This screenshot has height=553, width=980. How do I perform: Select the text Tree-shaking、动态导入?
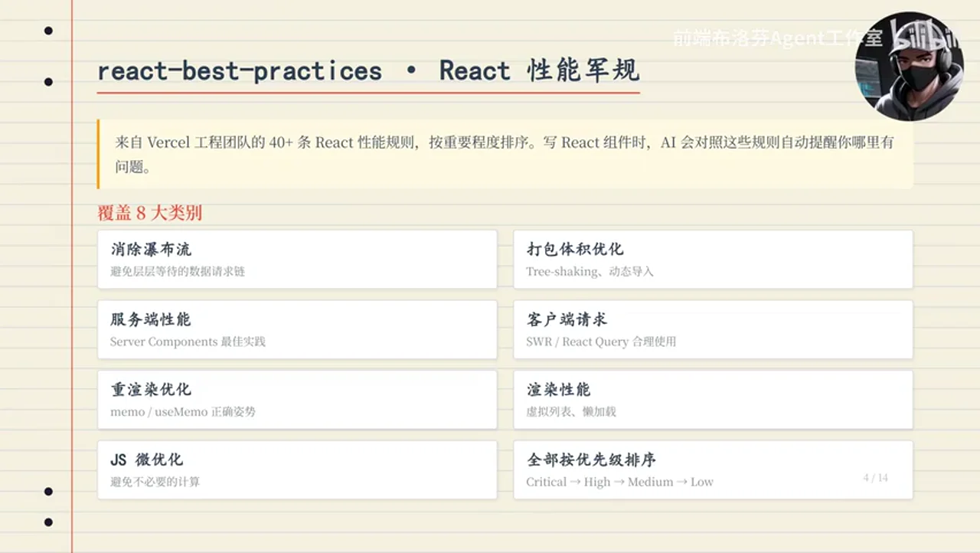tap(590, 271)
